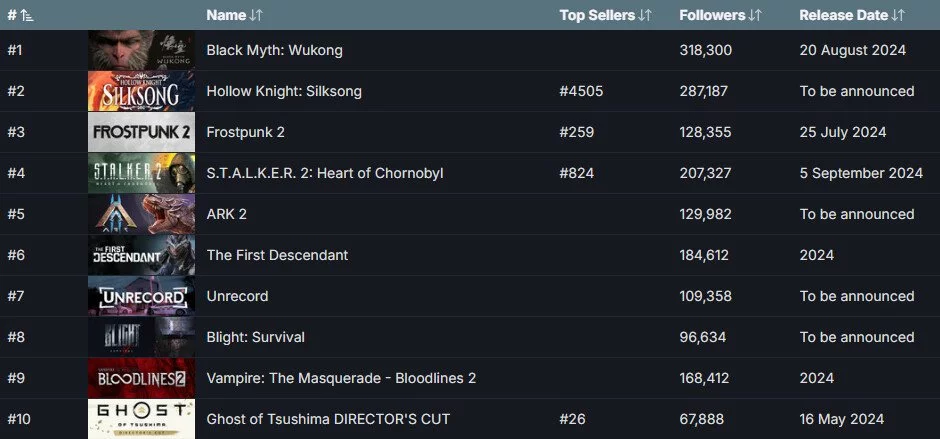
Task: Click the Frostpunk 2 banner image
Action: tap(141, 132)
